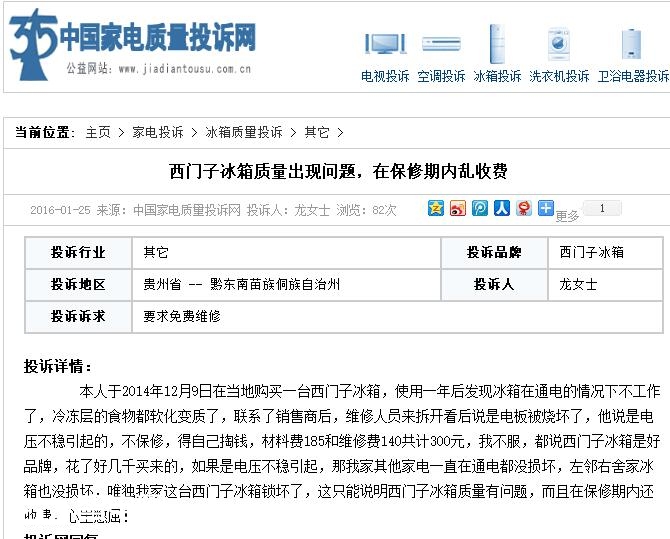Go to 空调投诉 section
The width and height of the screenshot is (670, 539).
coord(441,76)
